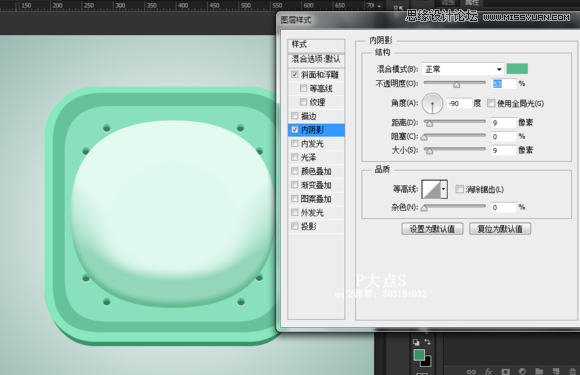
Task: Click the 不透明度 slider handle
Action: coord(456,85)
